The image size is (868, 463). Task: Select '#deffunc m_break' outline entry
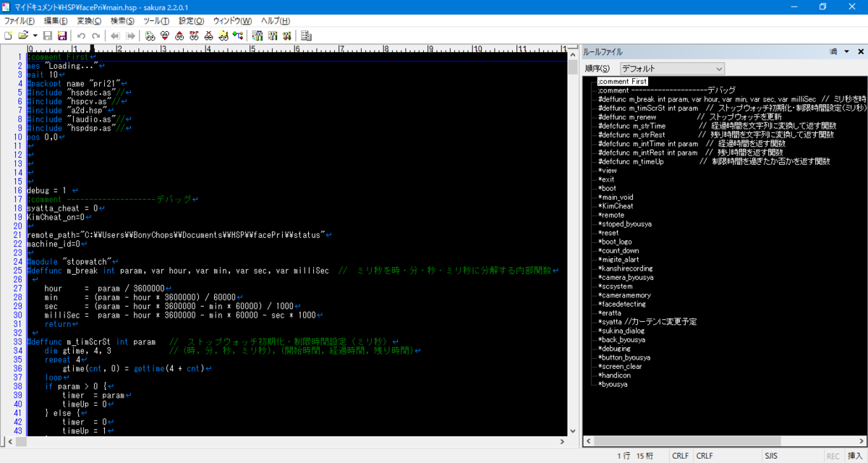point(733,99)
